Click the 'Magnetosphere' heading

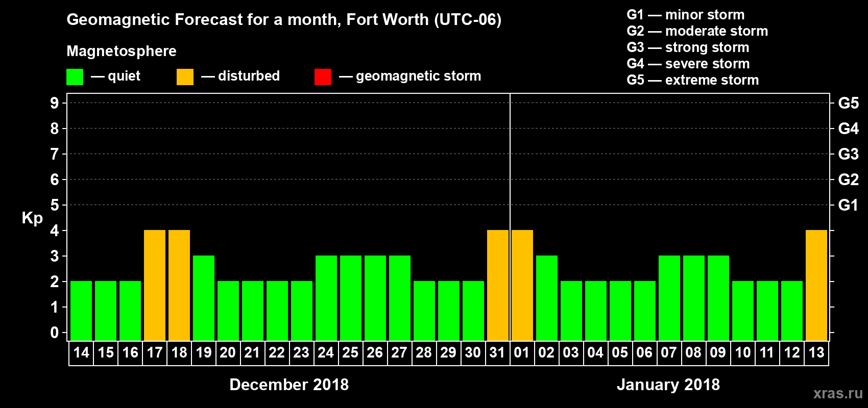coord(122,52)
